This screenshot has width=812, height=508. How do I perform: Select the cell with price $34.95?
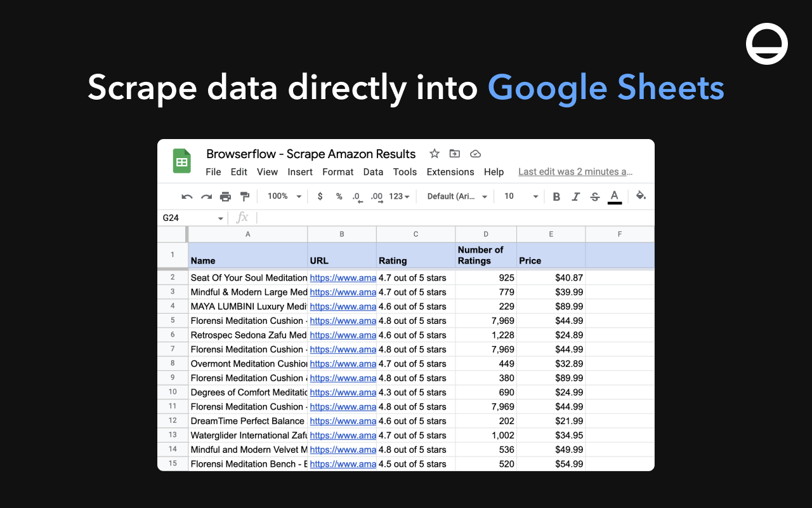point(551,436)
